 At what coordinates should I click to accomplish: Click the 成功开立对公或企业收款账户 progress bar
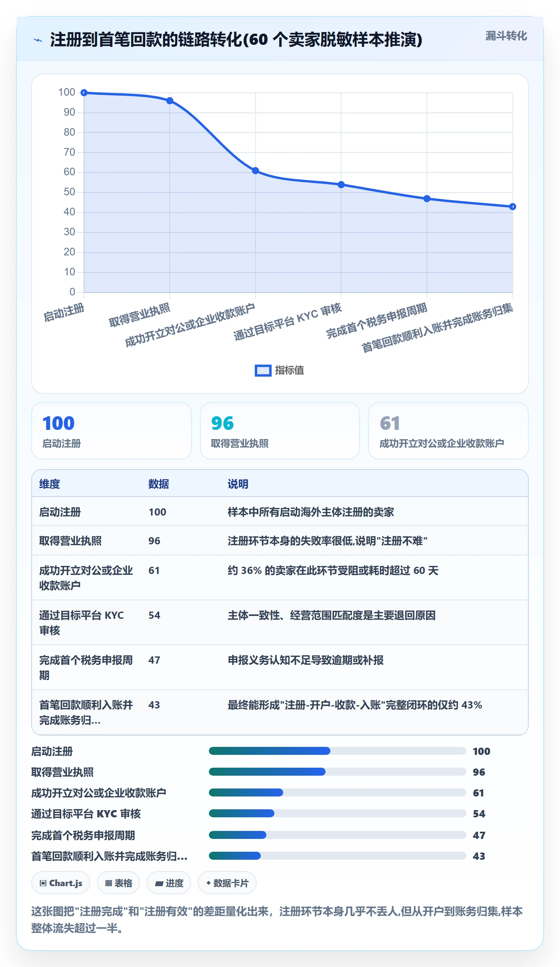coord(337,792)
